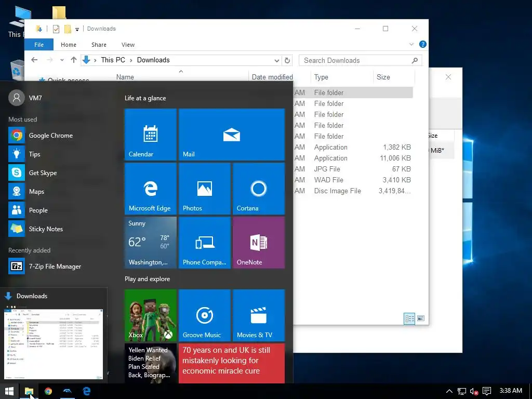
Task: Click the network tray icon
Action: click(x=461, y=391)
